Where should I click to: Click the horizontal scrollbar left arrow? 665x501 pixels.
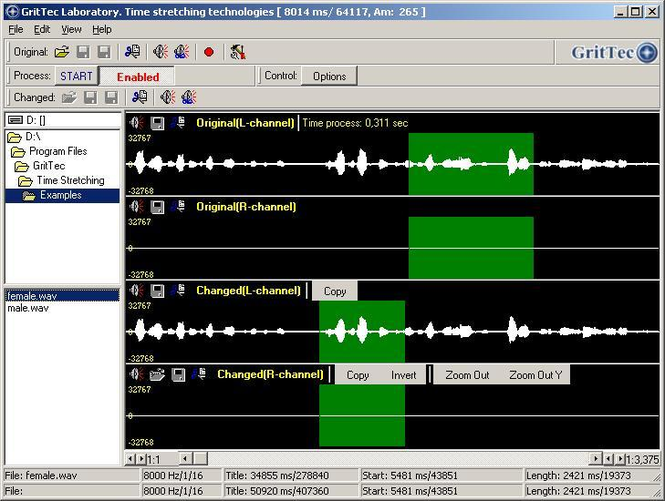click(185, 459)
